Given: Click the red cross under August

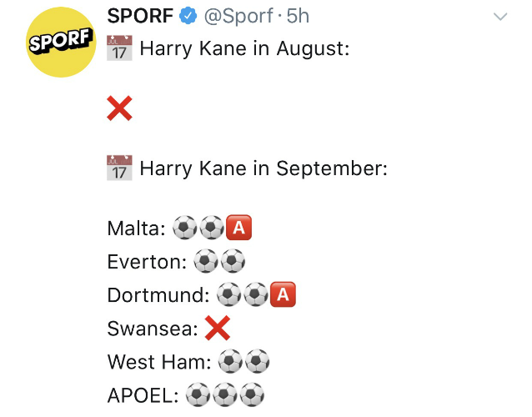Looking at the screenshot, I should click(120, 108).
